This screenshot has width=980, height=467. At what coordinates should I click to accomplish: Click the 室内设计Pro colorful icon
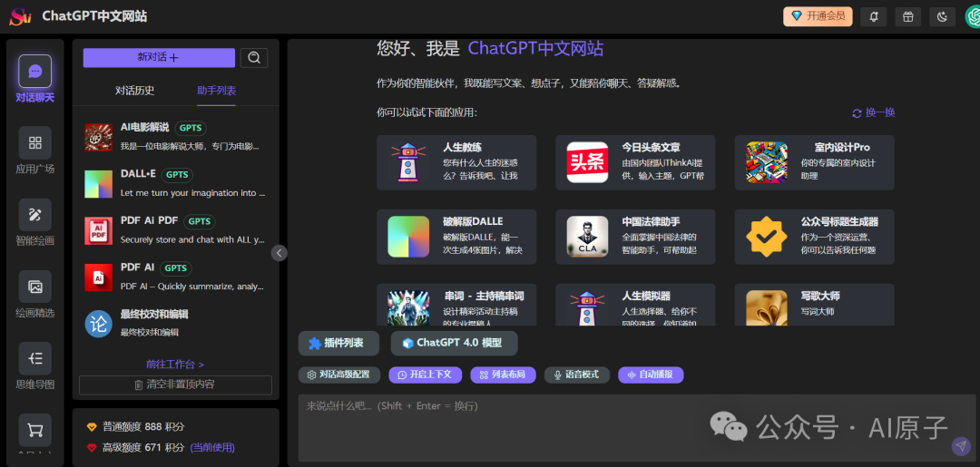(x=767, y=162)
